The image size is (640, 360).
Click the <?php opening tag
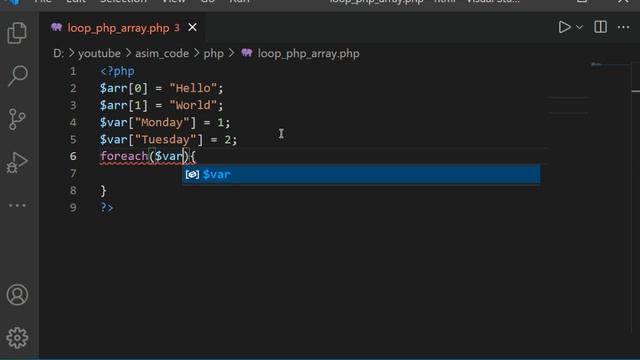117,71
